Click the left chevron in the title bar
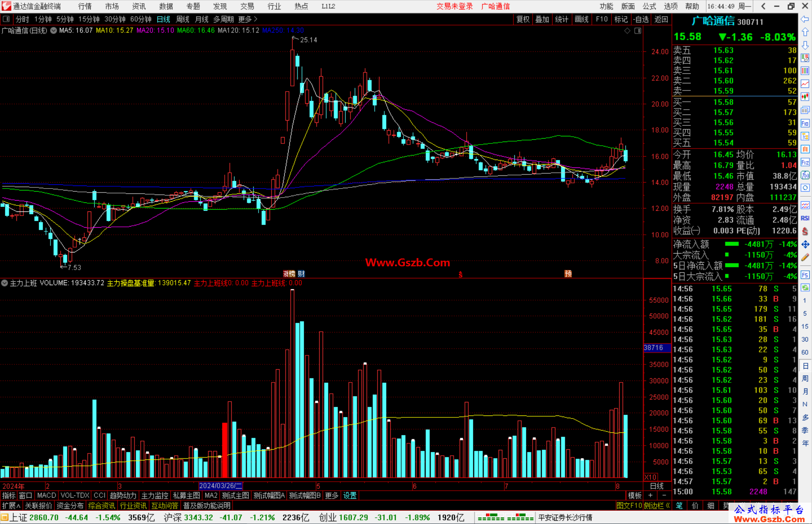 pos(763,6)
